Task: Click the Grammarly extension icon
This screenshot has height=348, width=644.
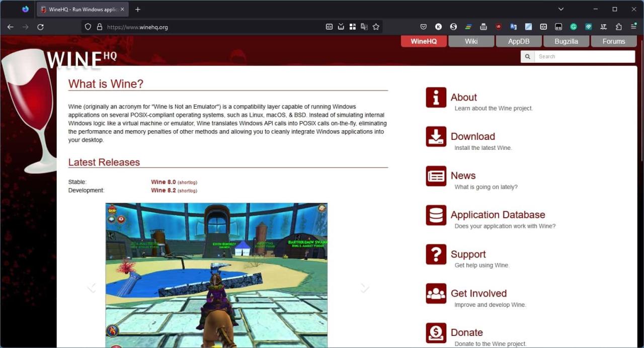Action: pos(574,27)
